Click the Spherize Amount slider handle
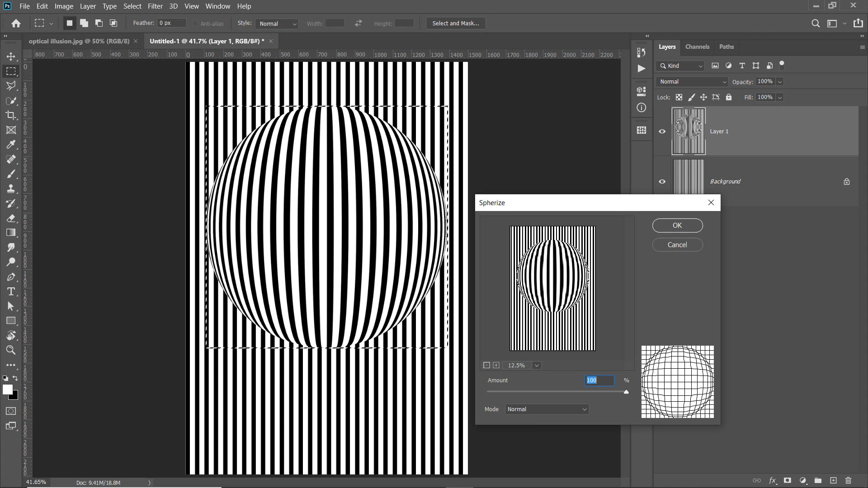The image size is (868, 488). (626, 392)
